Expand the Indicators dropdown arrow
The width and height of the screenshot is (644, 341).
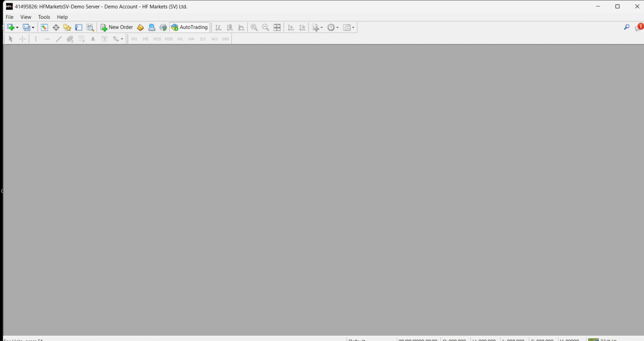(322, 28)
